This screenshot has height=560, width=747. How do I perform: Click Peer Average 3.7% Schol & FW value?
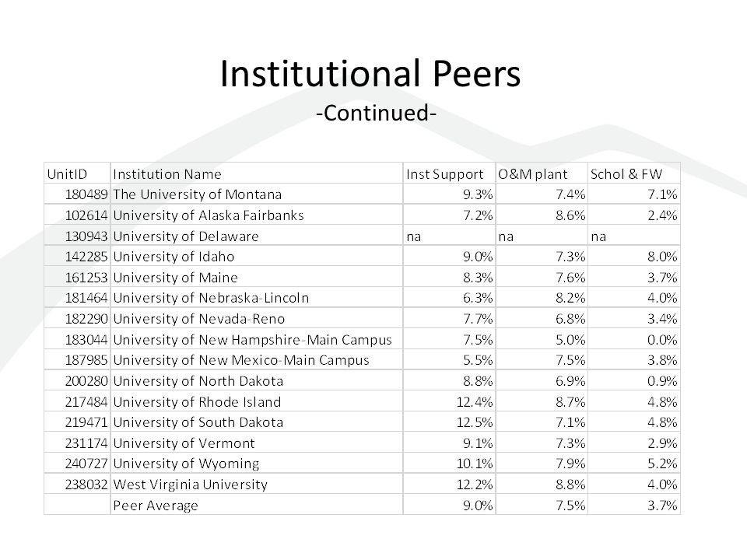[x=662, y=506]
